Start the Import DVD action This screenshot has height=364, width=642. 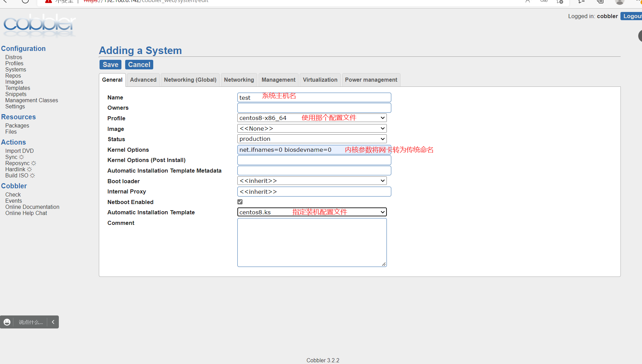pyautogui.click(x=19, y=151)
